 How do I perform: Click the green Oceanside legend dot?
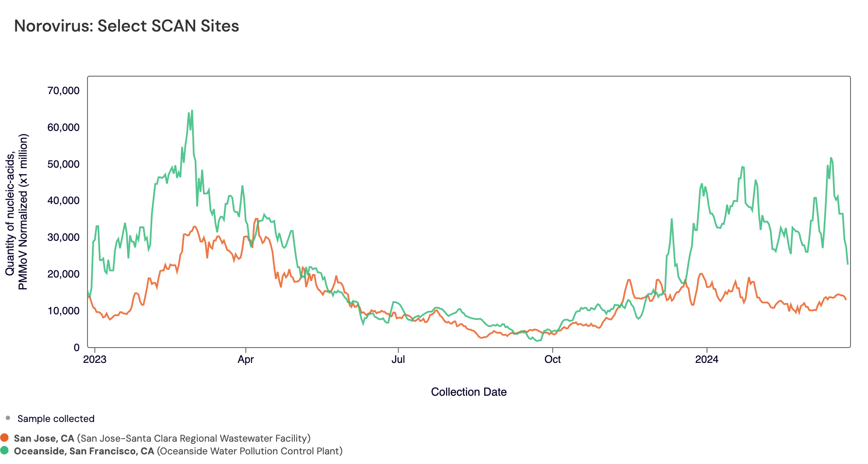coord(4,451)
